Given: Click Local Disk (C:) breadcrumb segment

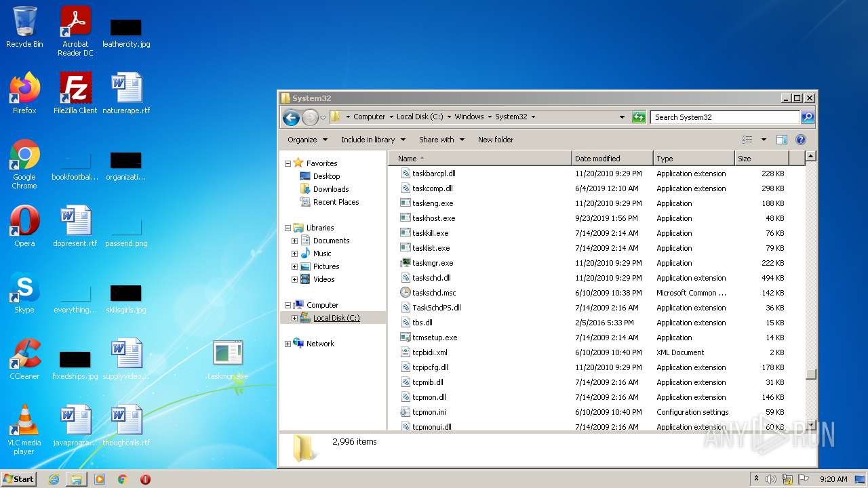Looking at the screenshot, I should tap(420, 117).
